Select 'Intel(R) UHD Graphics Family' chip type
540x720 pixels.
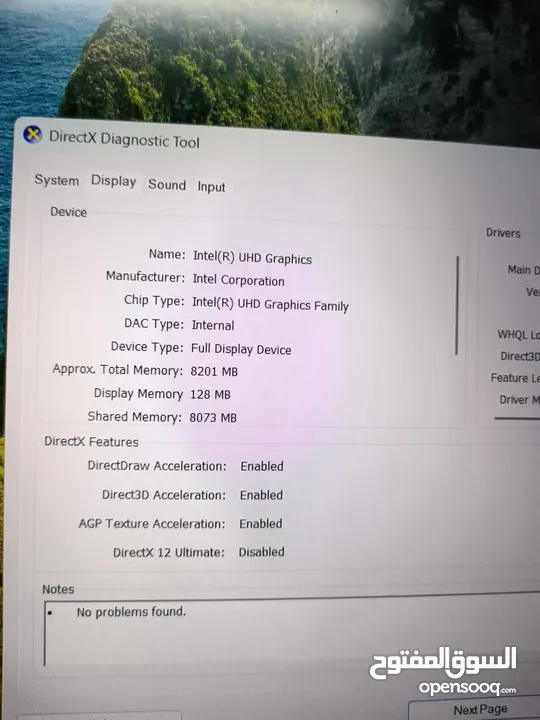coord(270,304)
